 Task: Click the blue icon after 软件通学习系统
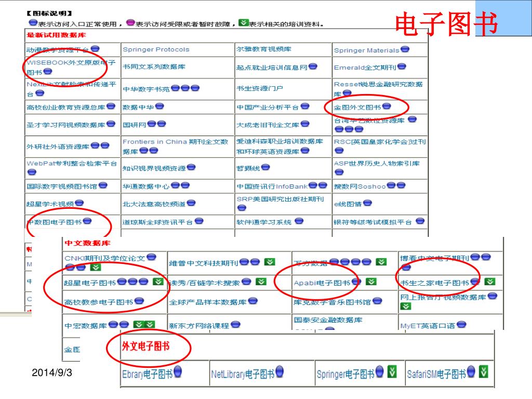pos(299,221)
